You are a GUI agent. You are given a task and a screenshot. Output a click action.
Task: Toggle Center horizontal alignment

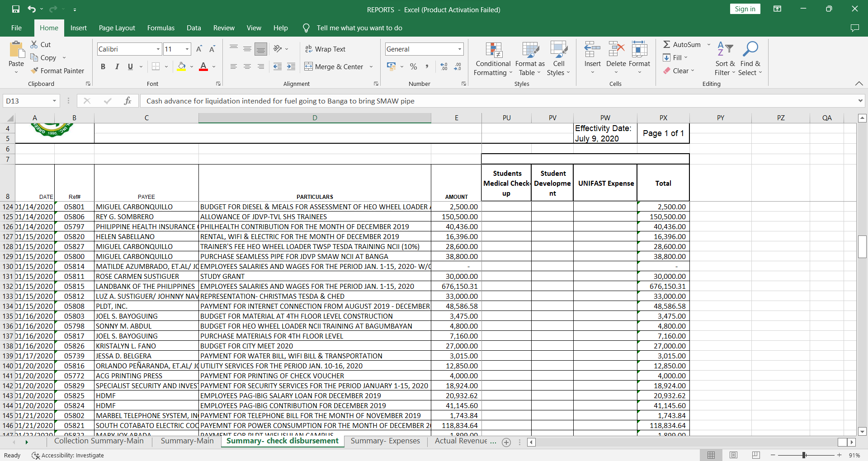coord(247,66)
